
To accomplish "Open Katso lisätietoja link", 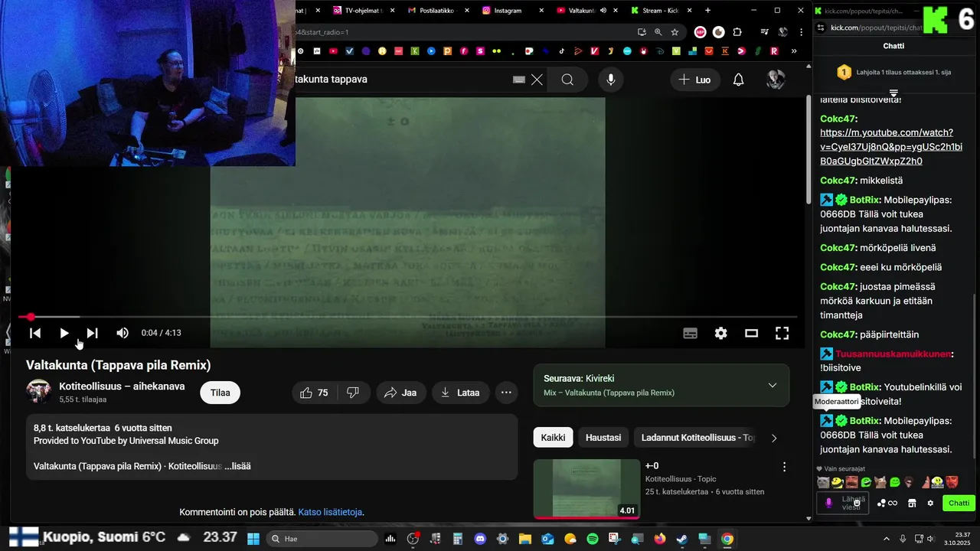I will [330, 512].
